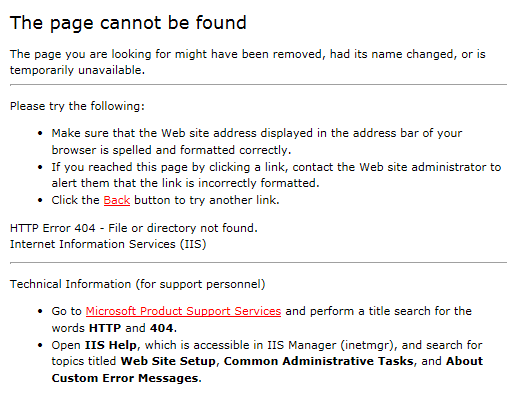Click the 'browser is spelled and formatted correctly' line
Screen dimensions: 513x416
click(x=171, y=150)
